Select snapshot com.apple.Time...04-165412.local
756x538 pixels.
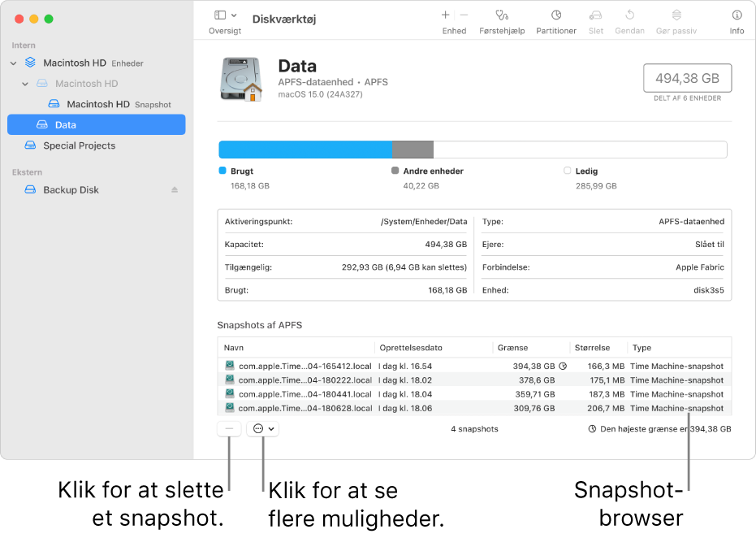[474, 367]
